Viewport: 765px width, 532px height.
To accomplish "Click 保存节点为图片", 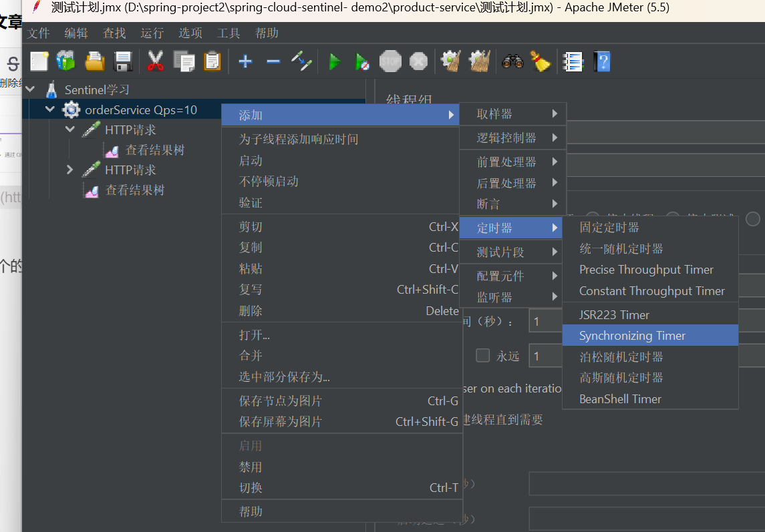I will tap(341, 401).
